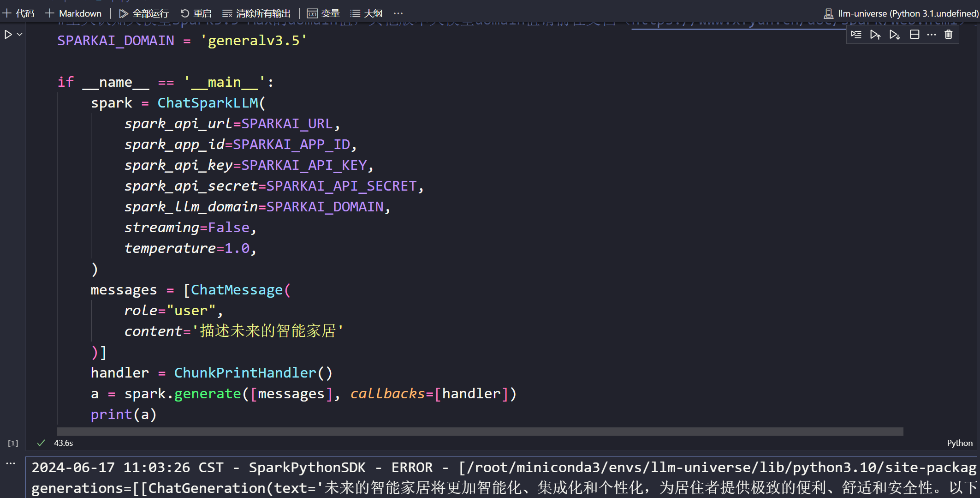
Task: Click the cell's green success checkmark
Action: click(x=41, y=443)
